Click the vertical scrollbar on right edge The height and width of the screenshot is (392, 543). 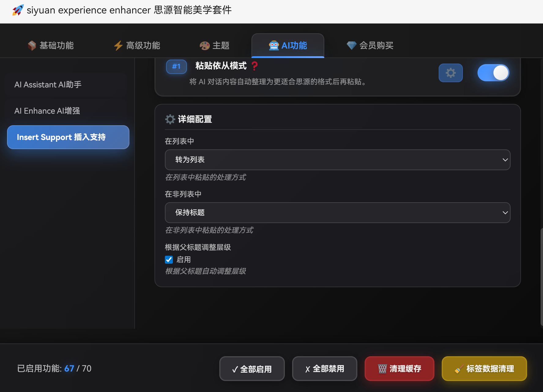[541, 277]
